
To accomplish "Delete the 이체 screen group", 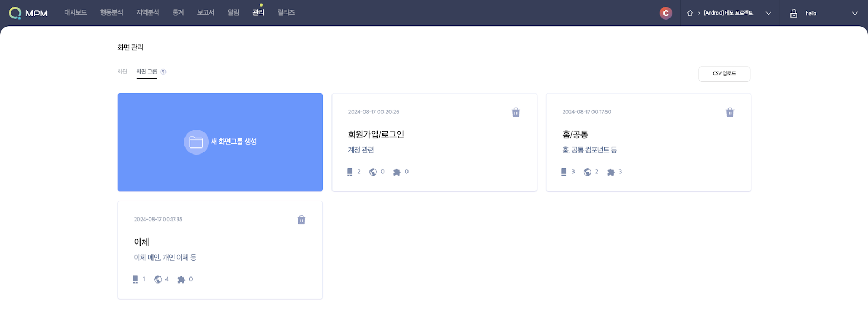I will (x=301, y=220).
